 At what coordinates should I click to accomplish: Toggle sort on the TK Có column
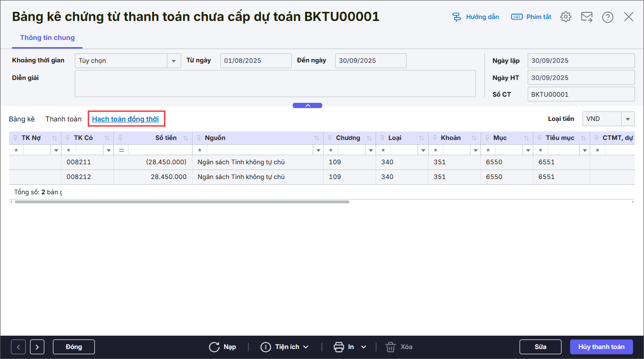[107, 138]
